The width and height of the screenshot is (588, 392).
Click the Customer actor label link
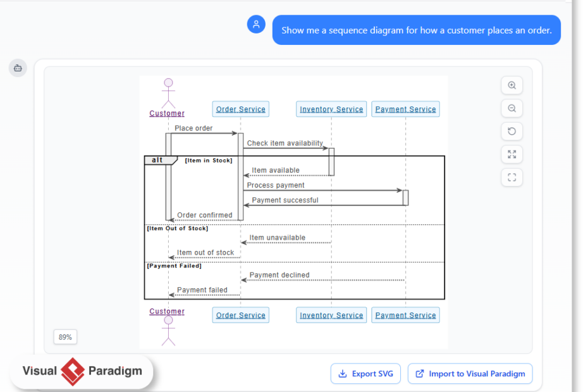coord(166,113)
